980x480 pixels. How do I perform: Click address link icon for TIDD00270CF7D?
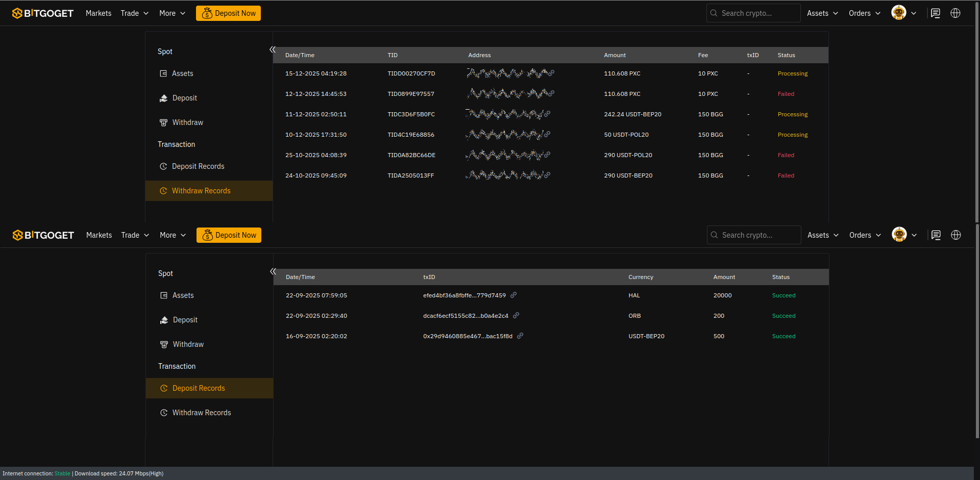click(x=552, y=73)
